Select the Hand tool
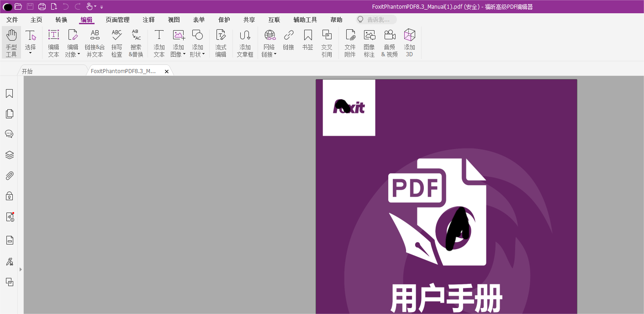 click(11, 43)
